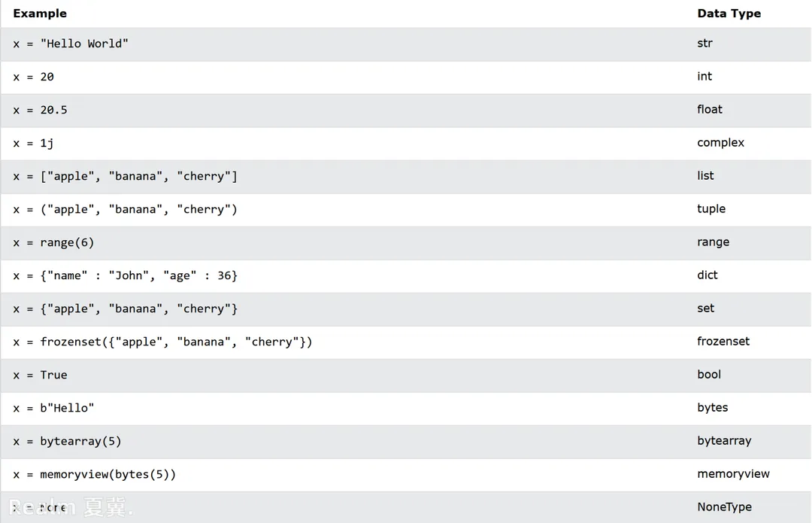812x523 pixels.
Task: Select the bool data type label
Action: [x=709, y=374]
